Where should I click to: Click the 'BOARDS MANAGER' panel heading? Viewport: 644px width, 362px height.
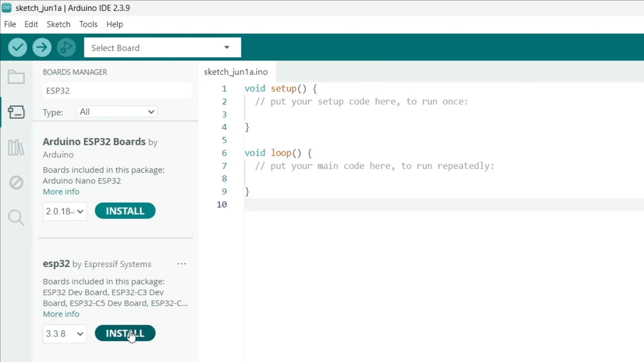pos(75,72)
